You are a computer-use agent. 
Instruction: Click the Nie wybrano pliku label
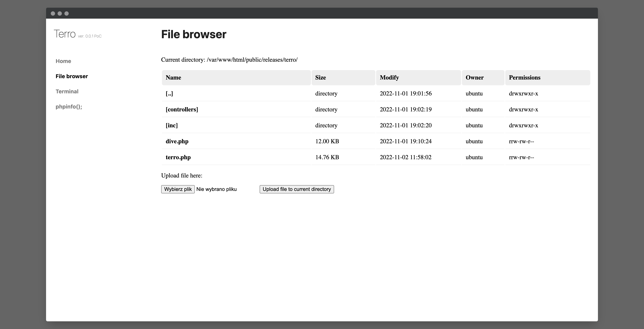click(x=216, y=189)
